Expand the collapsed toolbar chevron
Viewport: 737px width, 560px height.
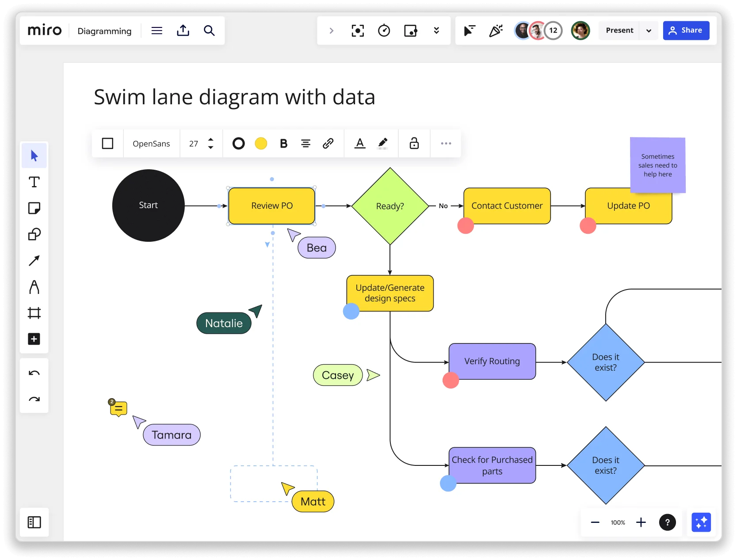tap(331, 30)
